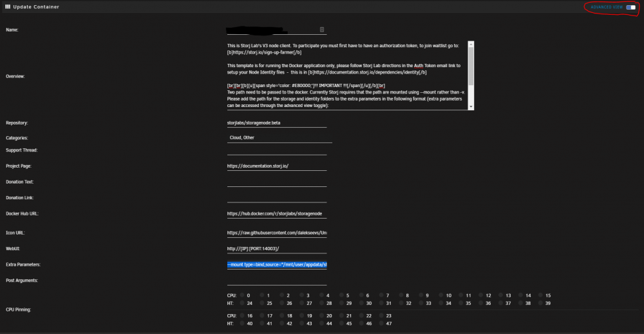Click the Overview scrollbar up arrow
This screenshot has width=644, height=334.
(471, 44)
